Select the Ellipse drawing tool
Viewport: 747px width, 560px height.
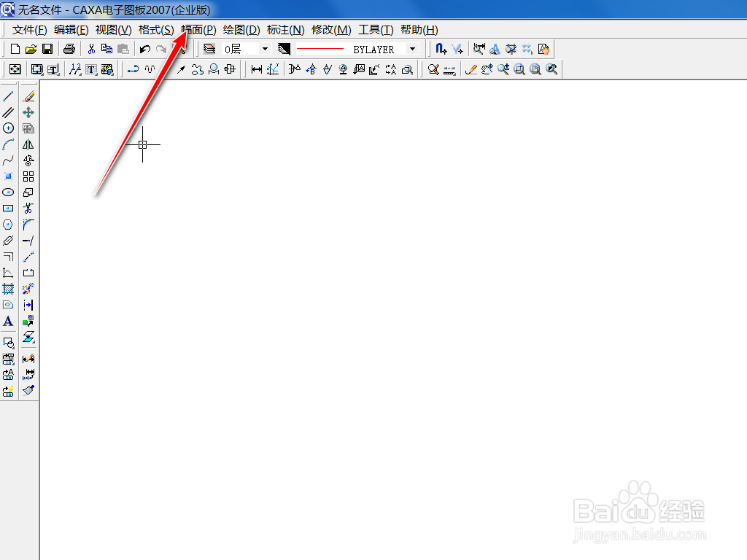8,192
